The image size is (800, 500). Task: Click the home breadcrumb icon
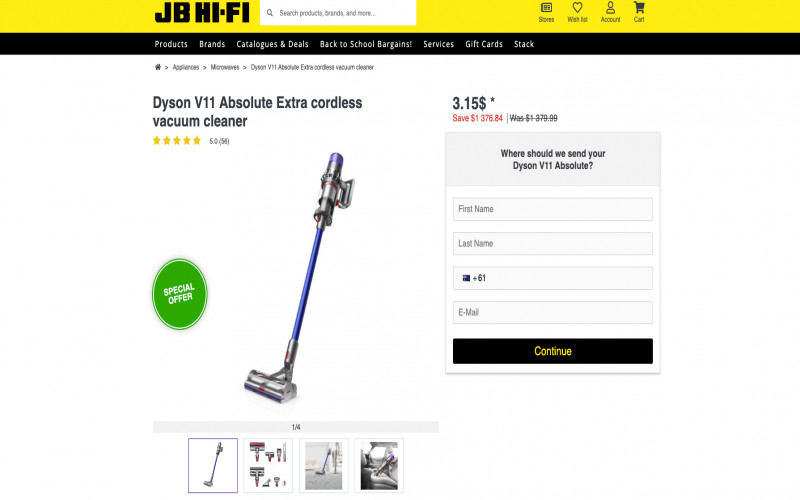click(158, 67)
